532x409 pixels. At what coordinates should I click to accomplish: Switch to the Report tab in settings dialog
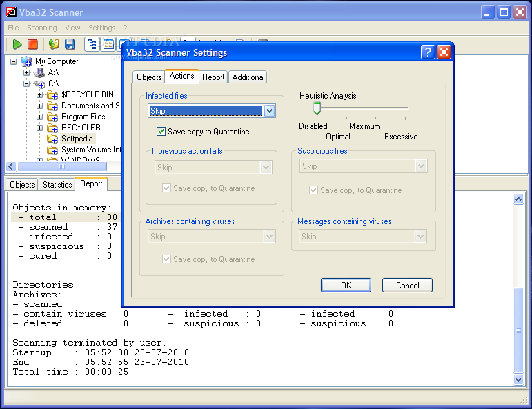tap(213, 77)
